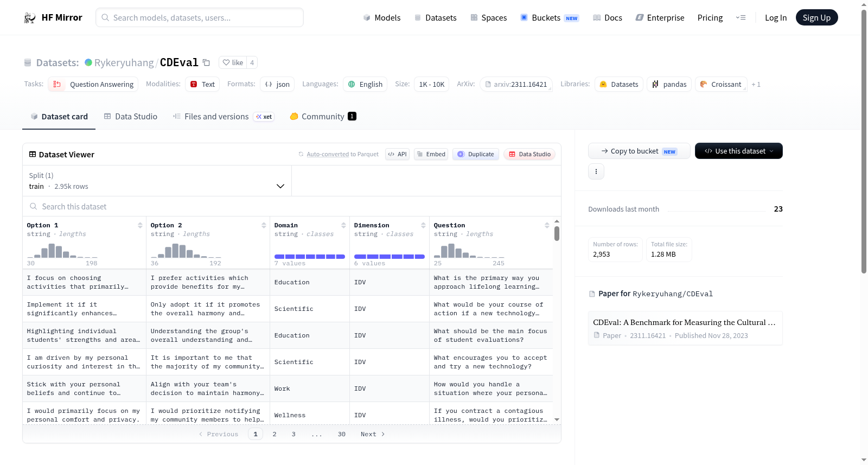This screenshot has width=868, height=465.
Task: Click the Sign Up button
Action: [x=816, y=18]
